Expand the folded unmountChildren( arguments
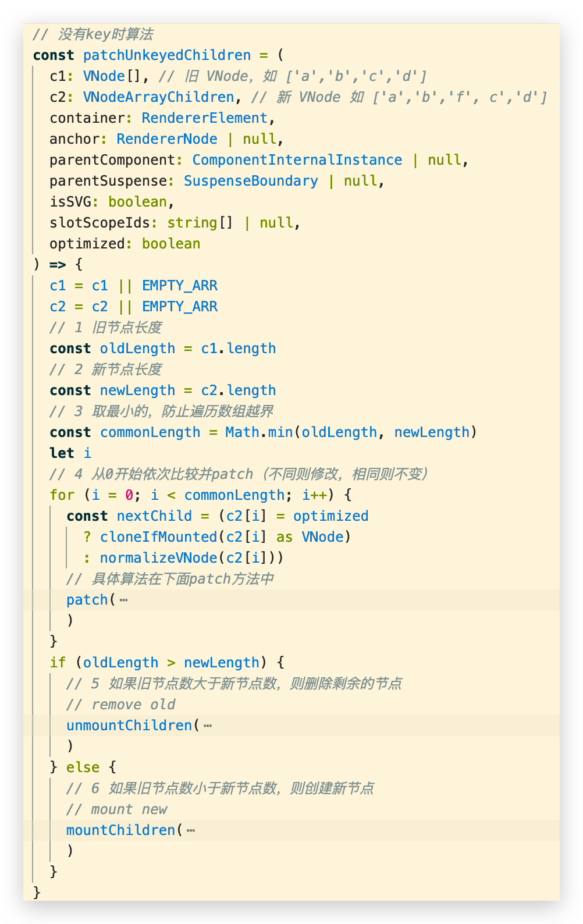This screenshot has width=583, height=924. coord(208,726)
